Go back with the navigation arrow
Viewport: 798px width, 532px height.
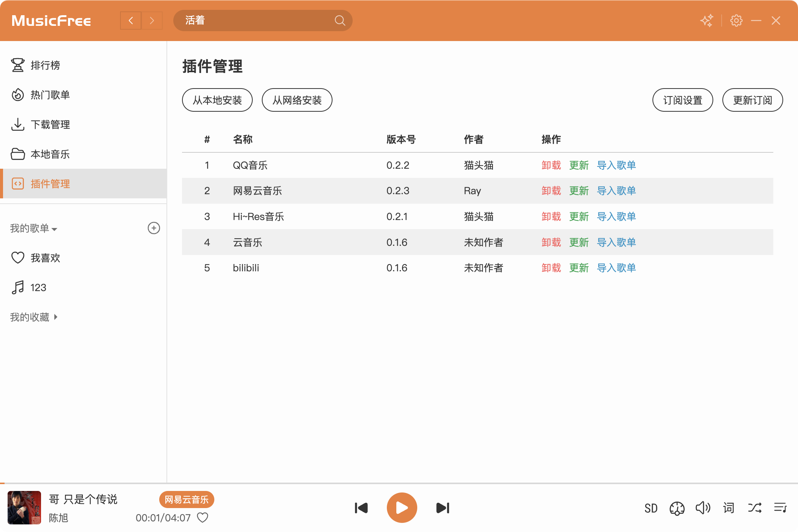coord(131,21)
